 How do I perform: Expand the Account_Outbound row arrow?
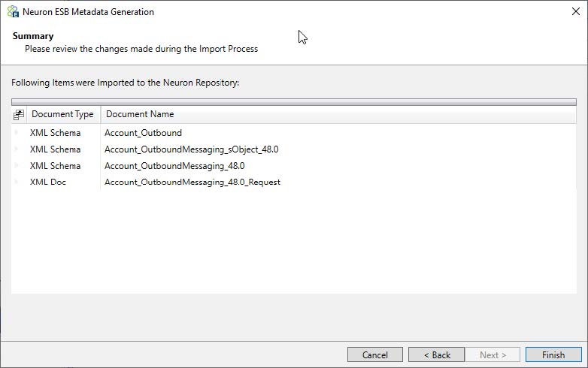click(x=17, y=132)
